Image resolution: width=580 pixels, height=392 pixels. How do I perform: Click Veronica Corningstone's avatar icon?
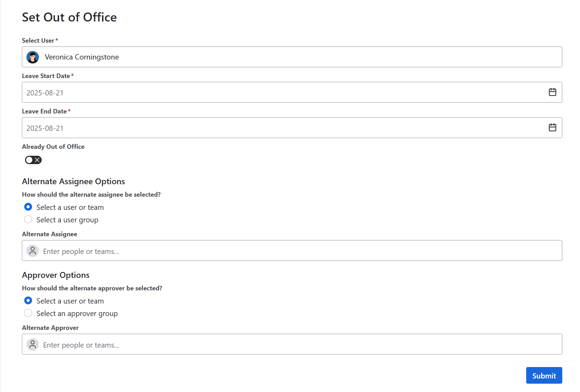tap(33, 57)
